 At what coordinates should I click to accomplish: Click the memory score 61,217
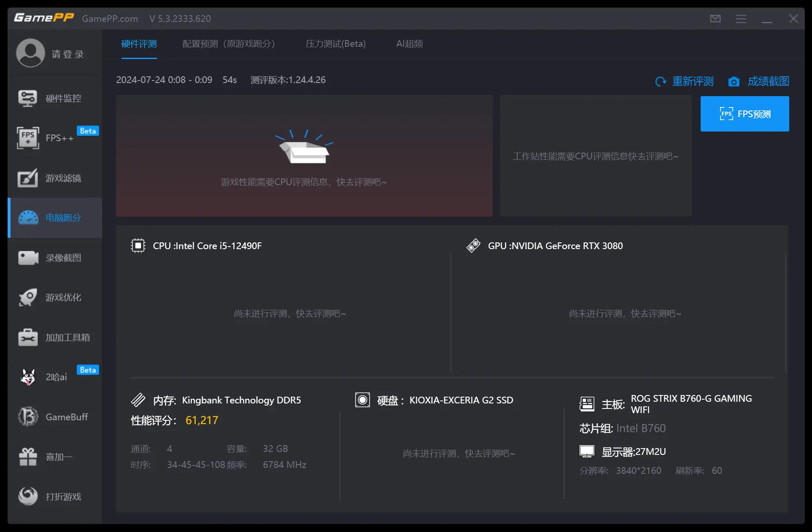pos(202,420)
